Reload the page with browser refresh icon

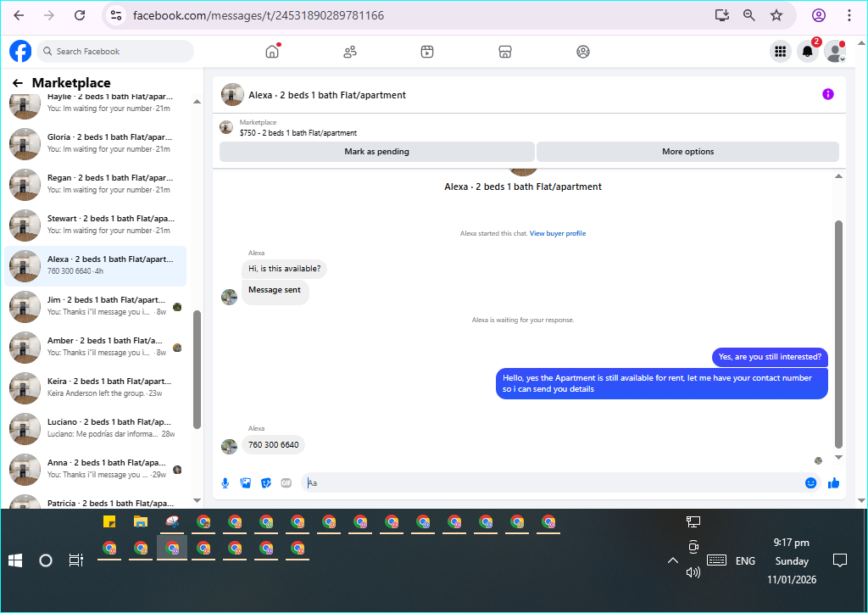(80, 15)
